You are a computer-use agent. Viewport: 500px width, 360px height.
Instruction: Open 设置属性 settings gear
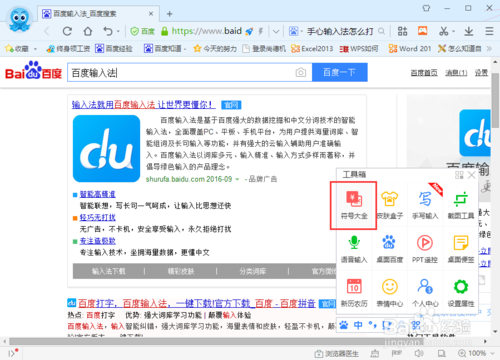point(461,293)
